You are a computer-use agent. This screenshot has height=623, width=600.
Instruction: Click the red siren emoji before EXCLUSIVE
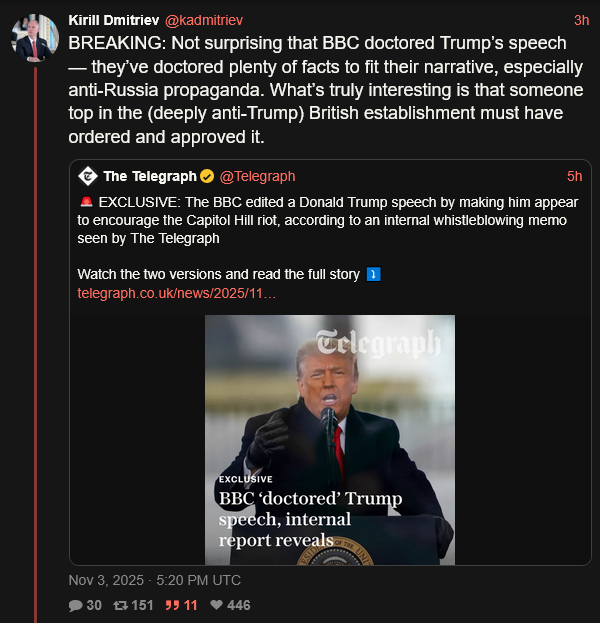pyautogui.click(x=86, y=202)
